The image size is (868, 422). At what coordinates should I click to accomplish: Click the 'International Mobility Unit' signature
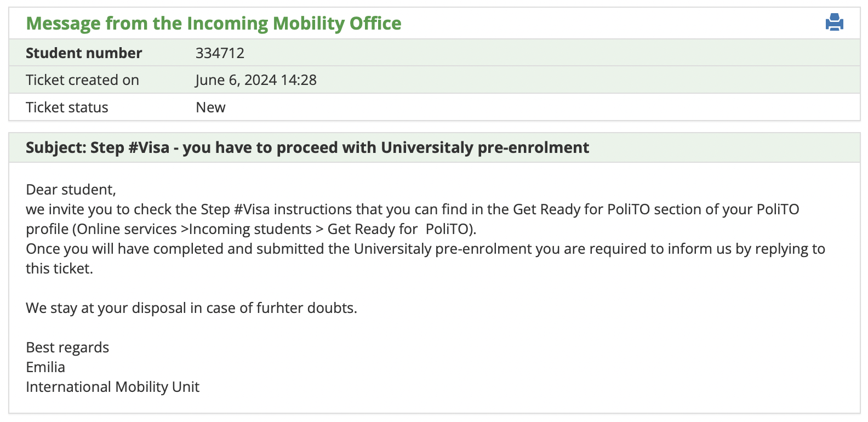coord(112,387)
